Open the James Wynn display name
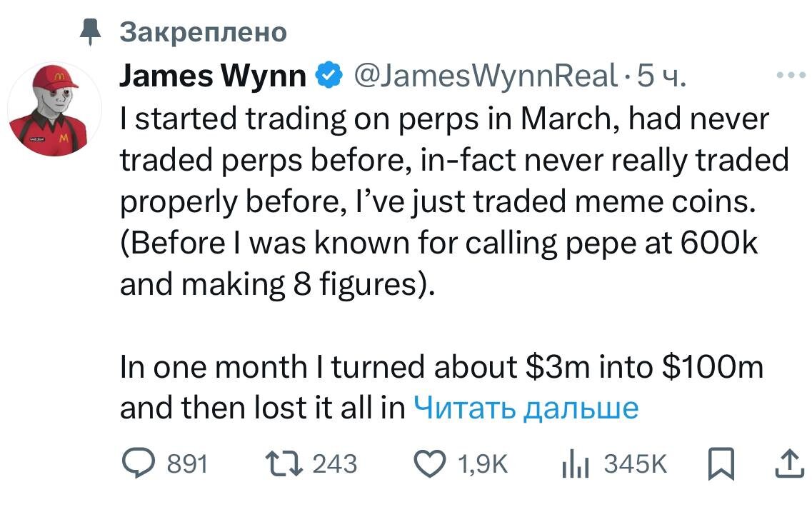 tap(213, 75)
